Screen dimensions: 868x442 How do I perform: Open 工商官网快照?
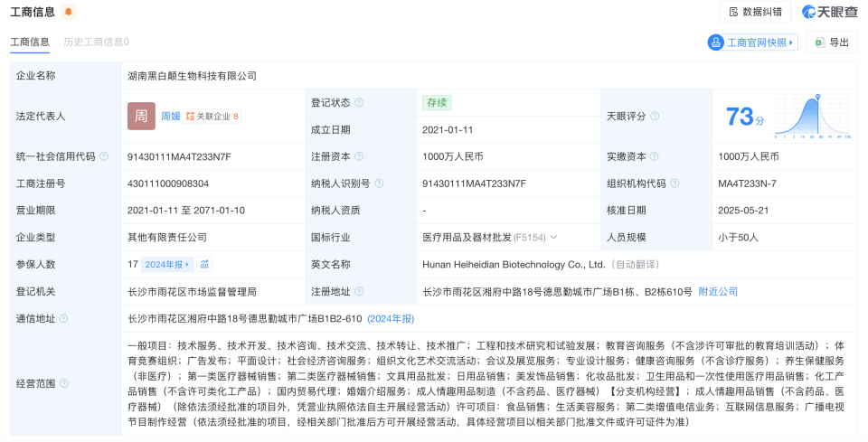pyautogui.click(x=753, y=42)
